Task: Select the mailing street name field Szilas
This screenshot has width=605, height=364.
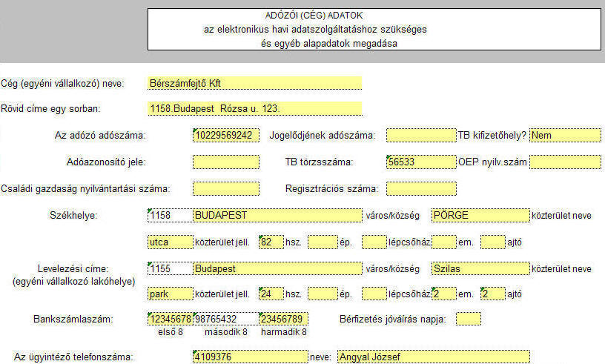Action: point(480,268)
